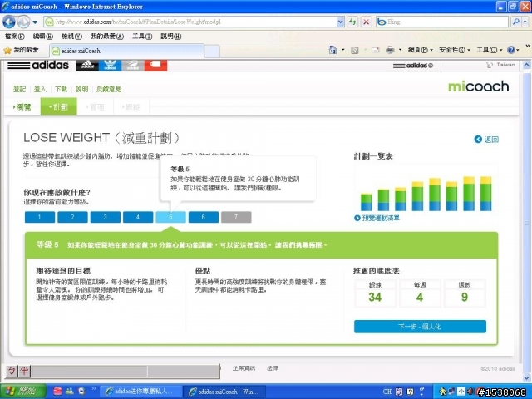Viewport: 532px width, 399px height.
Task: Select the 瀏覽 navigation tab
Action: pos(22,107)
